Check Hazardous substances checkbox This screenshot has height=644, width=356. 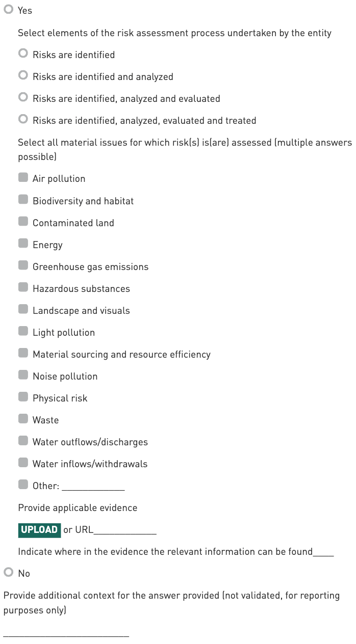point(23,287)
